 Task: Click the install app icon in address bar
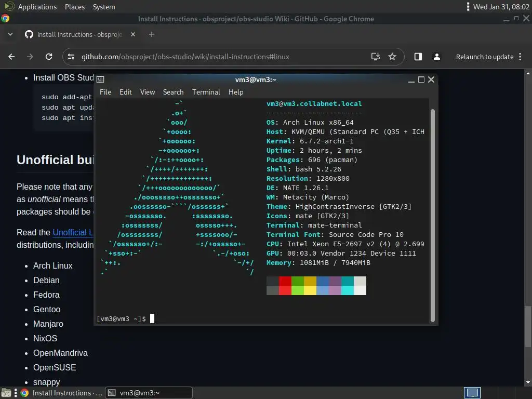[375, 57]
